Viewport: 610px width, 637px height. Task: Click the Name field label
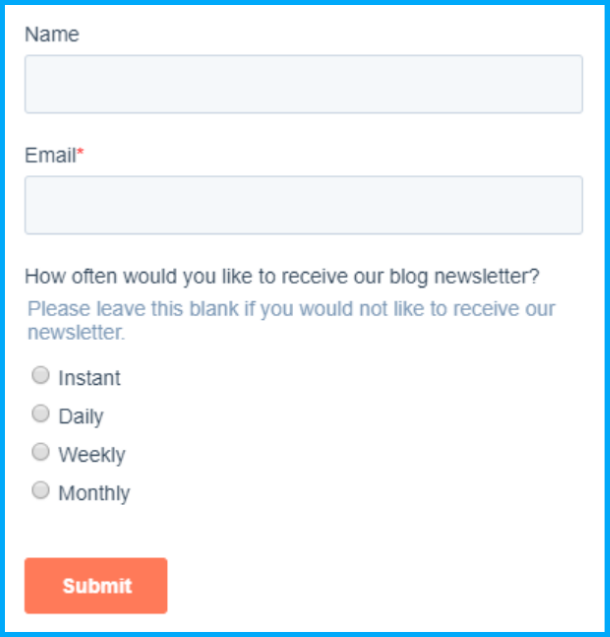pyautogui.click(x=52, y=34)
